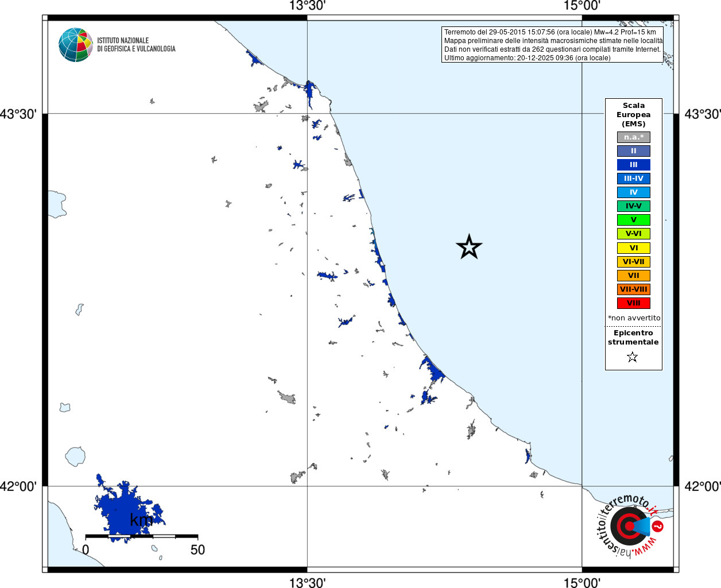Click the epicenter star in the sea
The height and width of the screenshot is (588, 721).
point(469,247)
